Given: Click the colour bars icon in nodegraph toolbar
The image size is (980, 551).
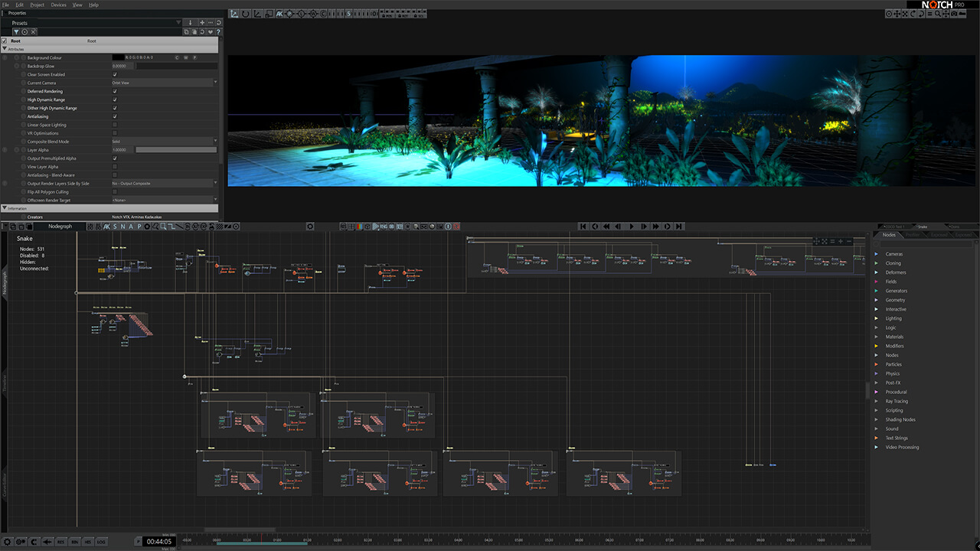Looking at the screenshot, I should (360, 227).
